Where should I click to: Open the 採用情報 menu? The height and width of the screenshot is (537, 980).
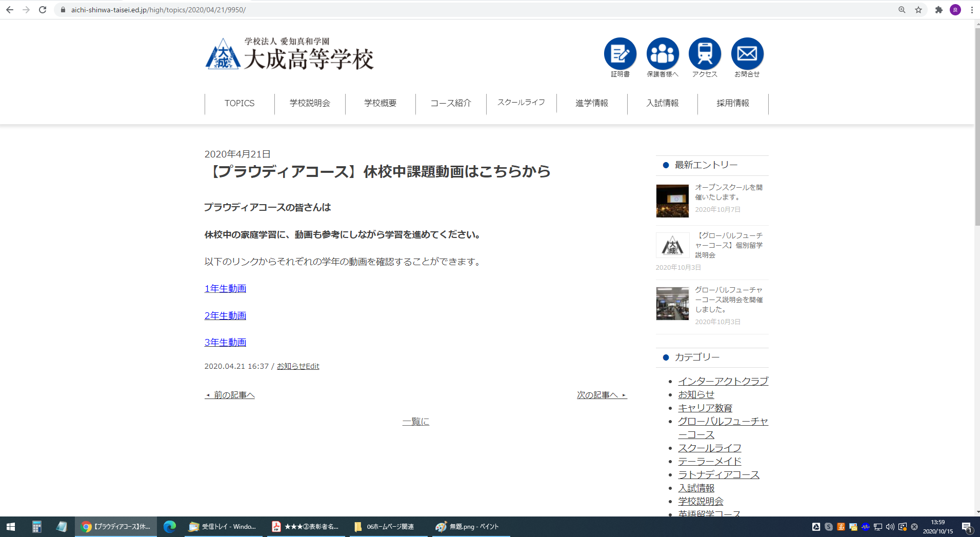733,103
